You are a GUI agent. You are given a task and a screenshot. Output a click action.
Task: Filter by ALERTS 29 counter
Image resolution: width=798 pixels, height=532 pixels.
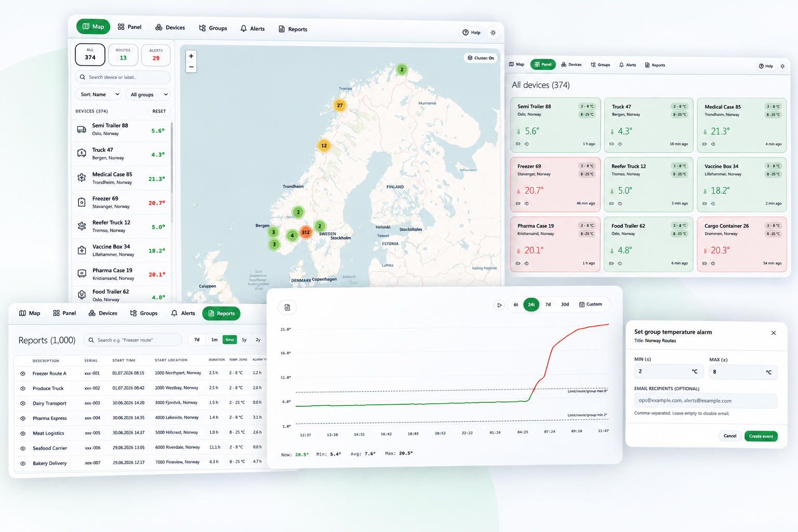[x=156, y=55]
